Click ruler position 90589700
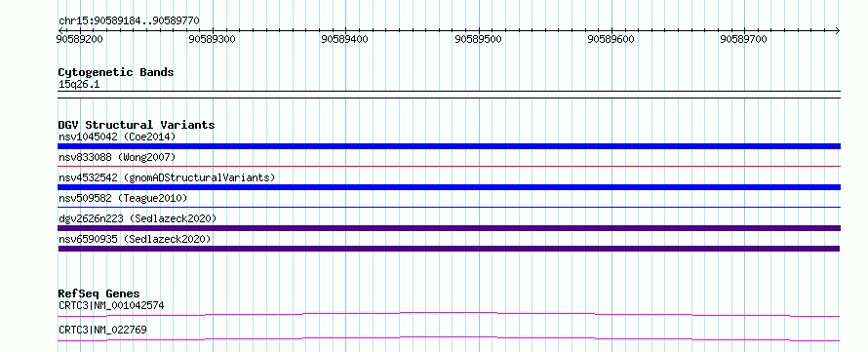This screenshot has width=868, height=352. tap(744, 40)
